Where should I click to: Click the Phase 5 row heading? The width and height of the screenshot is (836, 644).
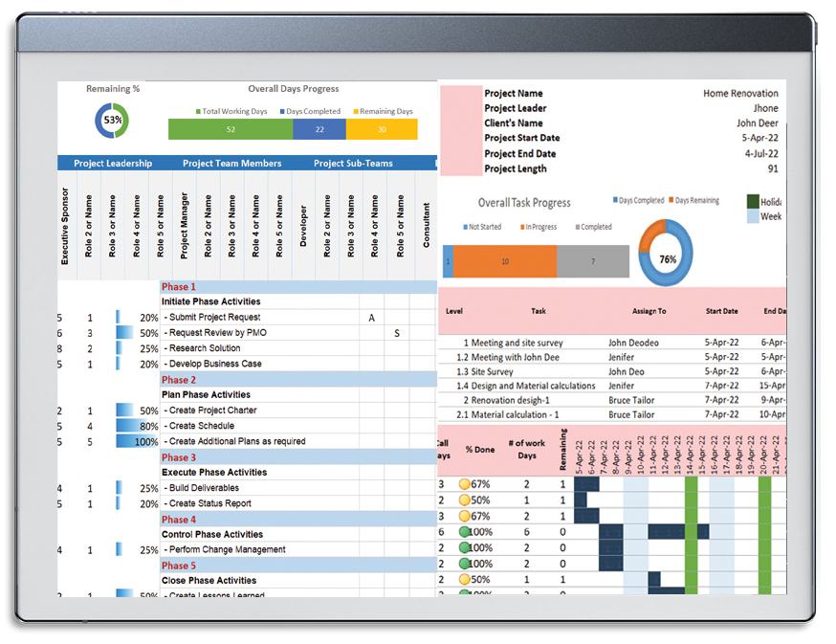[179, 566]
